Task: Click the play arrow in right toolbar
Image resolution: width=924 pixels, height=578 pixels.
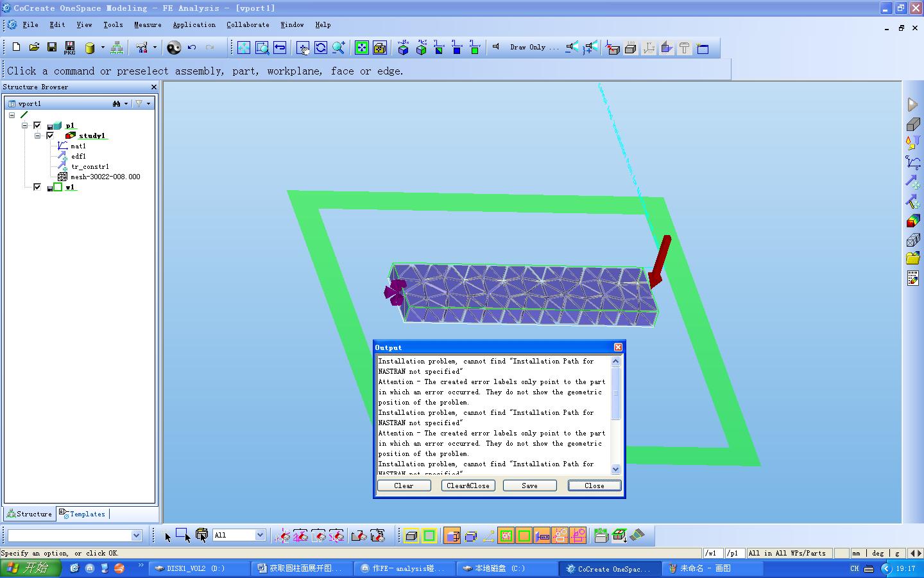Action: click(912, 105)
